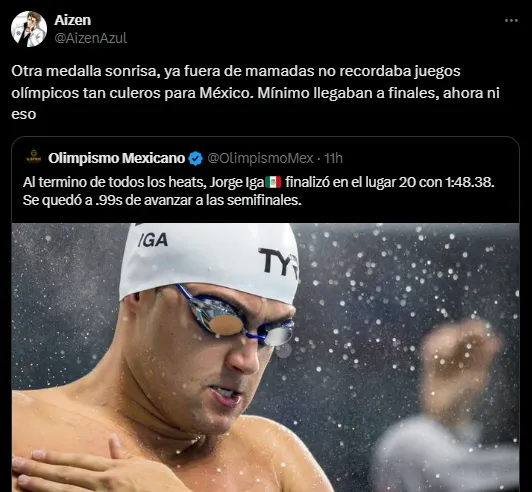Click the Mexico flag emoji

pyautogui.click(x=273, y=182)
